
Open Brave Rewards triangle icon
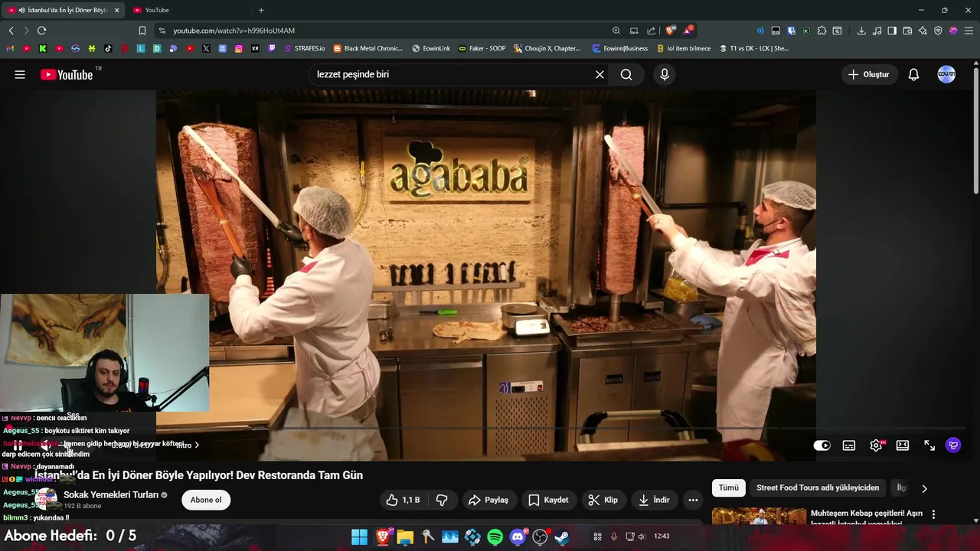pyautogui.click(x=688, y=31)
